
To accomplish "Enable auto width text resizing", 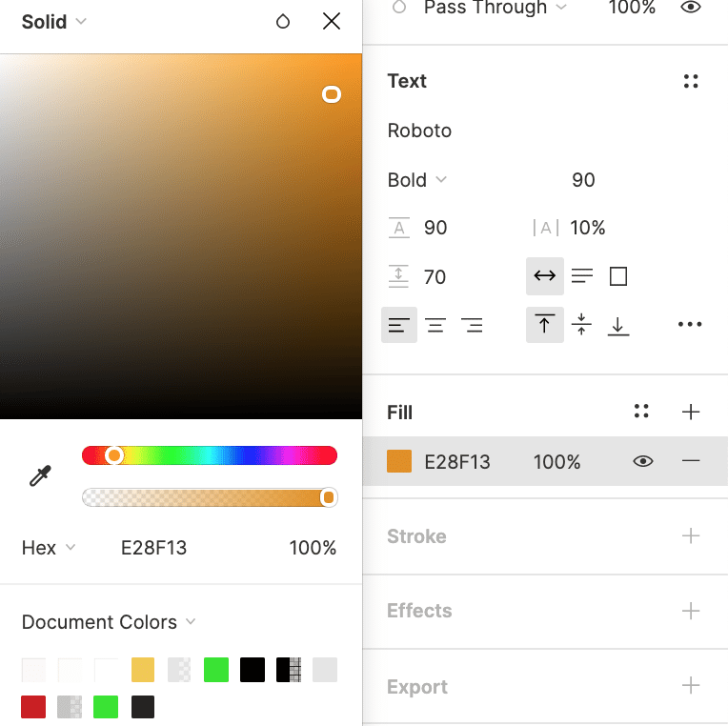I will 545,277.
